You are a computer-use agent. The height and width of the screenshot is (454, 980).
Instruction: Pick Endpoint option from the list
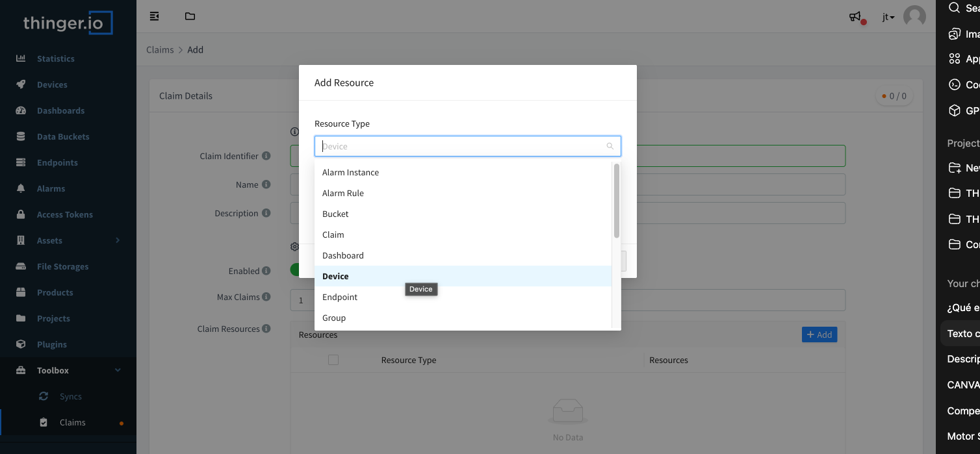pos(340,297)
